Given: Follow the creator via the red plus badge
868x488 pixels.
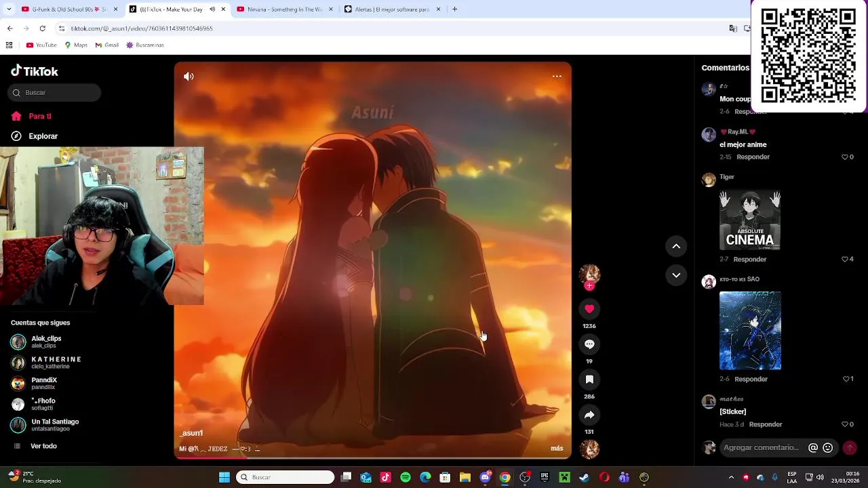Looking at the screenshot, I should [x=589, y=286].
